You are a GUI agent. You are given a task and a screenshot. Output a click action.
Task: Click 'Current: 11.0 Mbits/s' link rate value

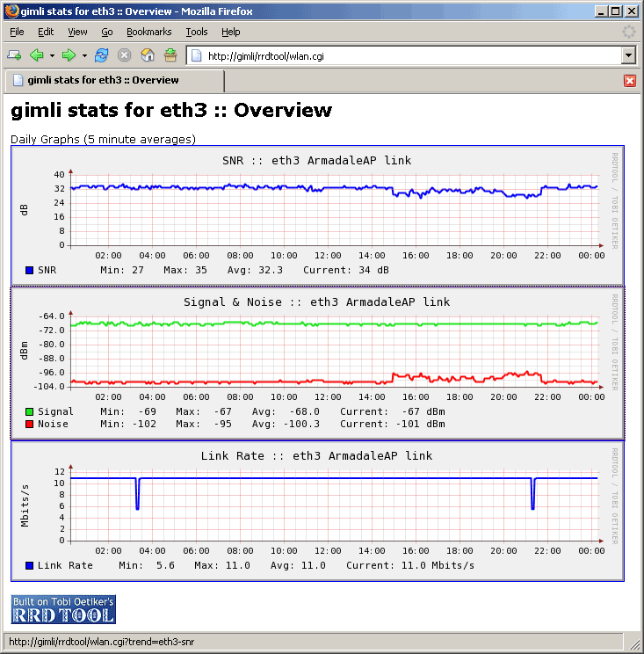click(410, 565)
